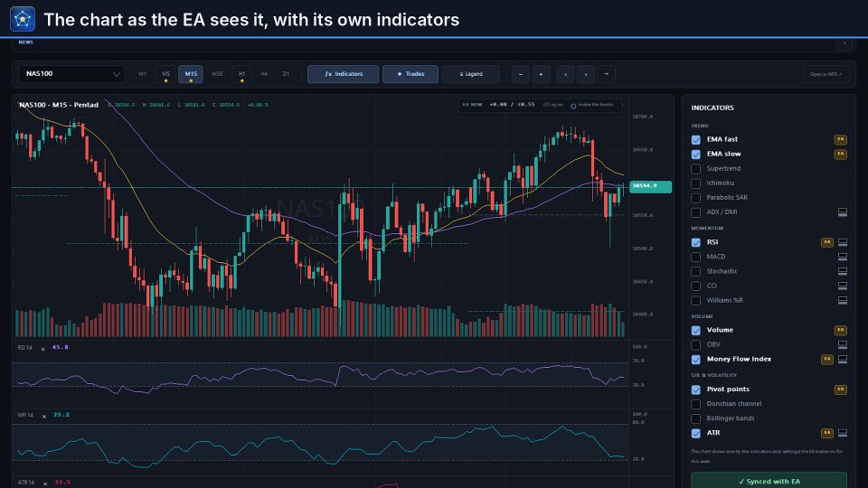Viewport: 868px width, 488px height.
Task: Switch to the M30 timeframe
Action: point(217,74)
